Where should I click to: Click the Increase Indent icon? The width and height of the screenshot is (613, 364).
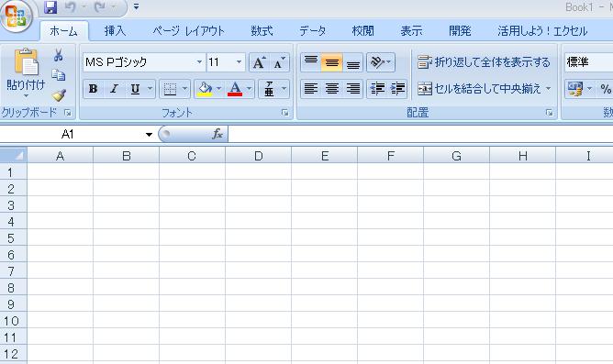[397, 89]
